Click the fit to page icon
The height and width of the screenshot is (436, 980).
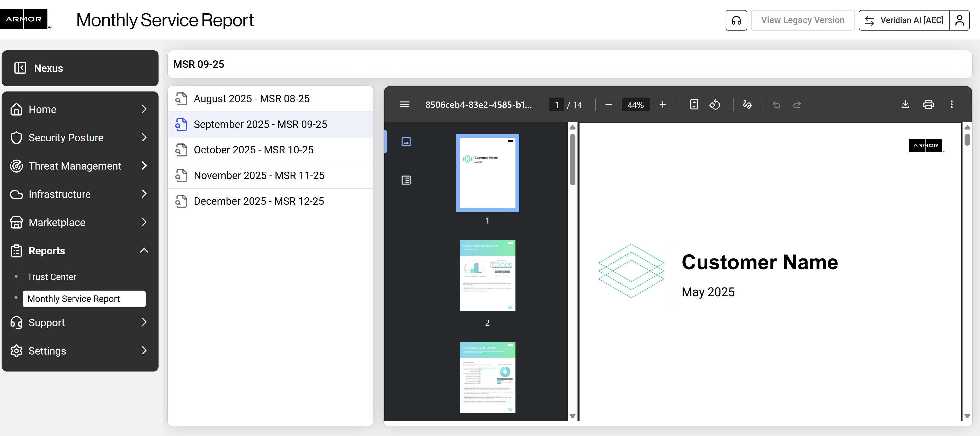click(x=694, y=105)
